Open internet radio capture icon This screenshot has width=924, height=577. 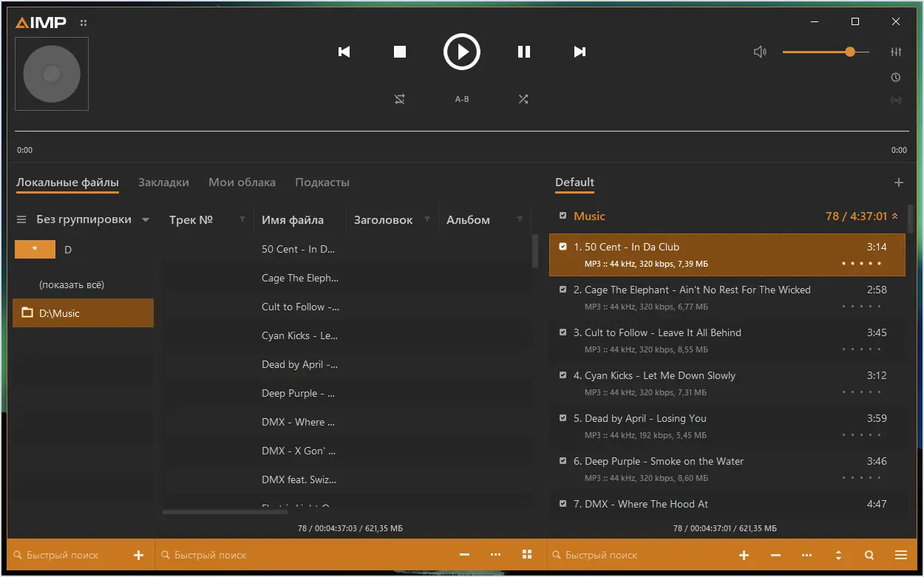(x=897, y=100)
